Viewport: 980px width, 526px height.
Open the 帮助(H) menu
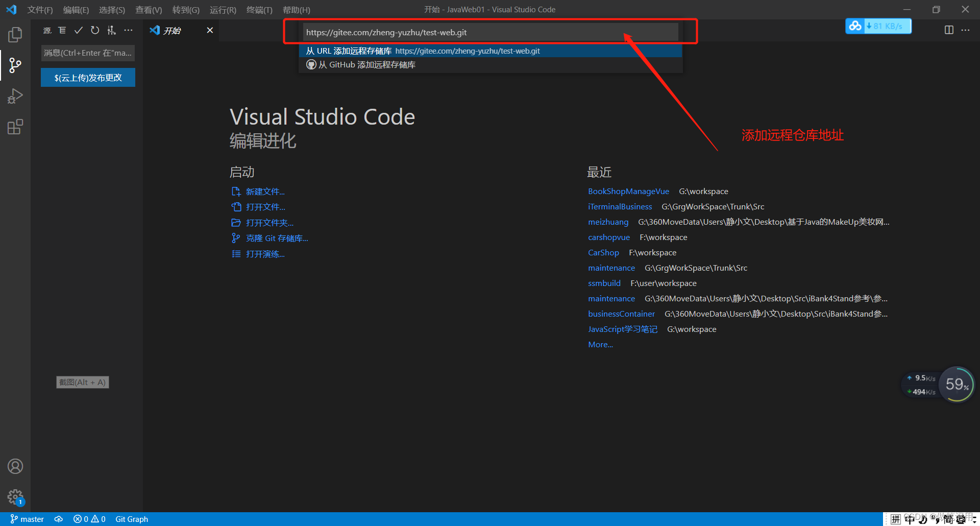coord(297,10)
